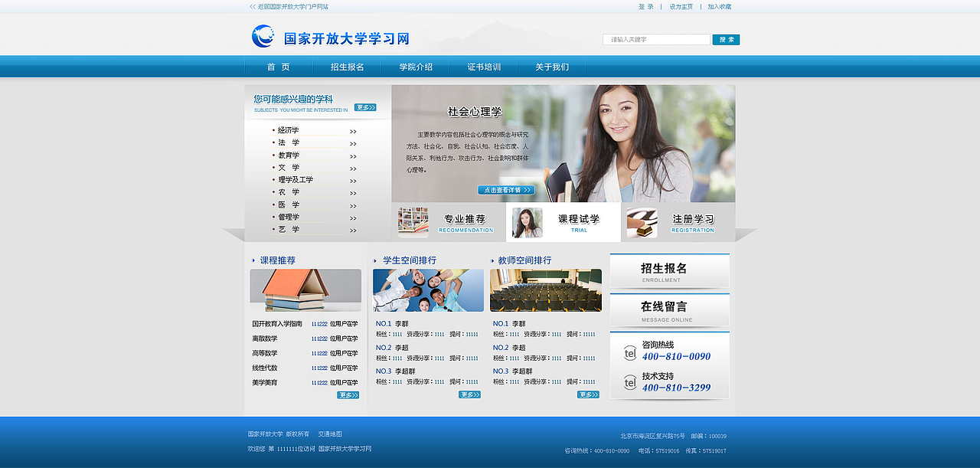
Task: Click NO.3 李超群 in 教师空间排行
Action: 512,371
